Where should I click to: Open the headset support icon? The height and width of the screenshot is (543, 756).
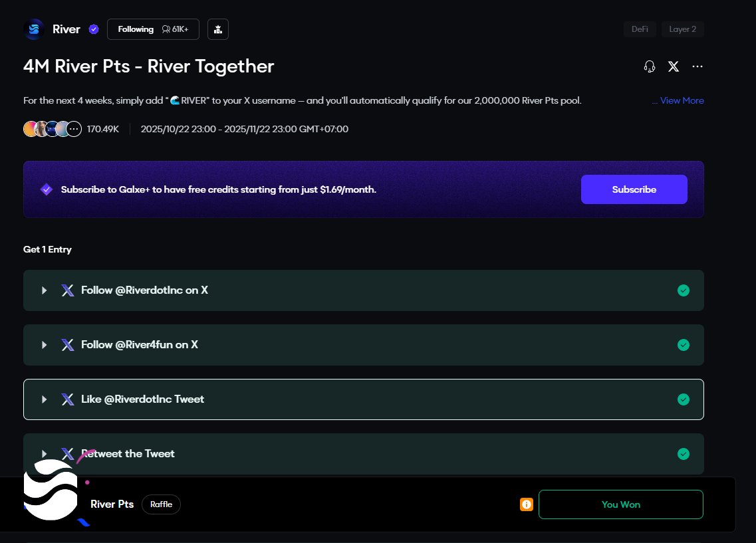[x=650, y=66]
